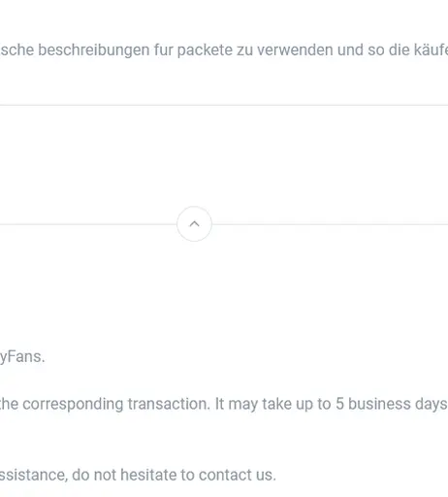Click the text '5 business days'
The image size is (448, 497).
click(x=392, y=404)
